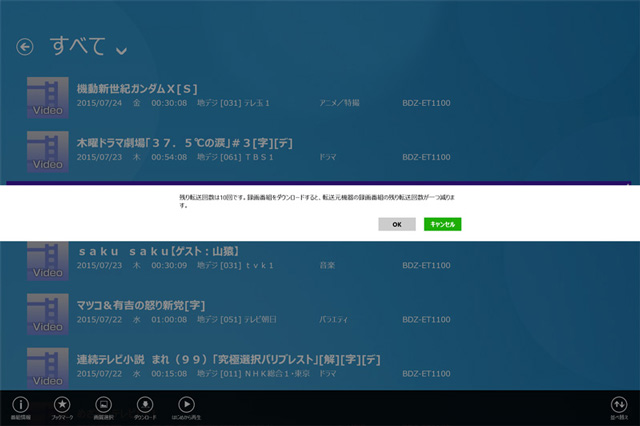Click channel 地デジ [031] tvk1

tap(235, 265)
